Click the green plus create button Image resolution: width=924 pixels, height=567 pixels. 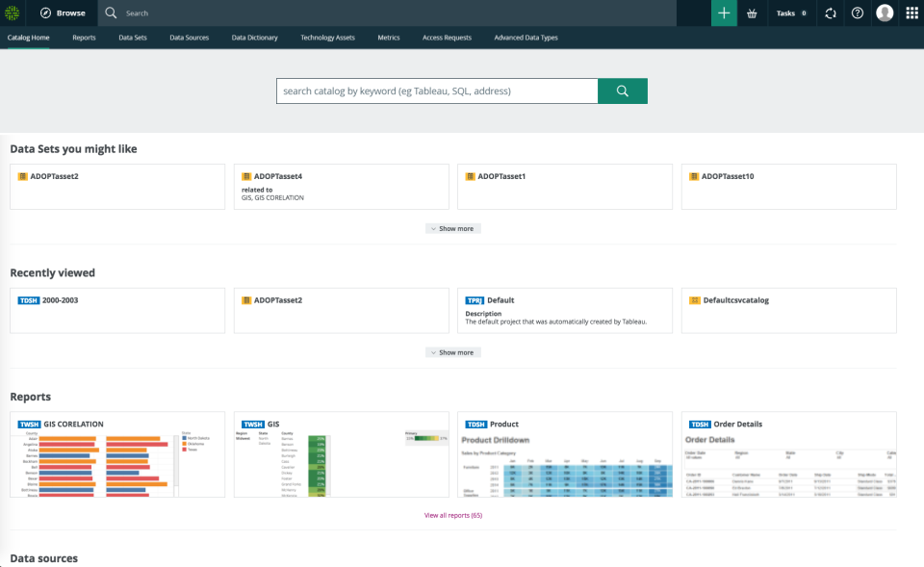pos(724,13)
